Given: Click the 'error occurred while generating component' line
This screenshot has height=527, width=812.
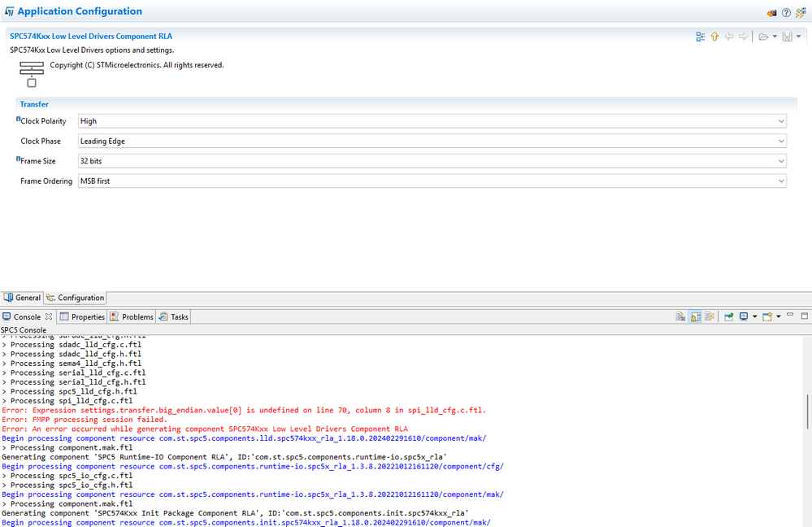Looking at the screenshot, I should pos(205,429).
